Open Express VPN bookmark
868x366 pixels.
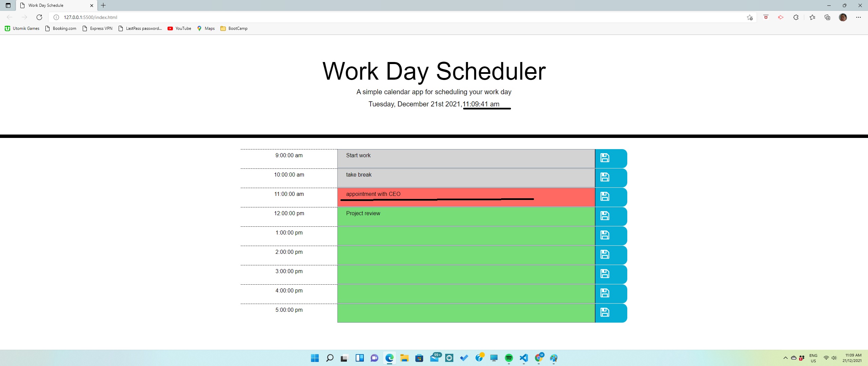click(98, 28)
